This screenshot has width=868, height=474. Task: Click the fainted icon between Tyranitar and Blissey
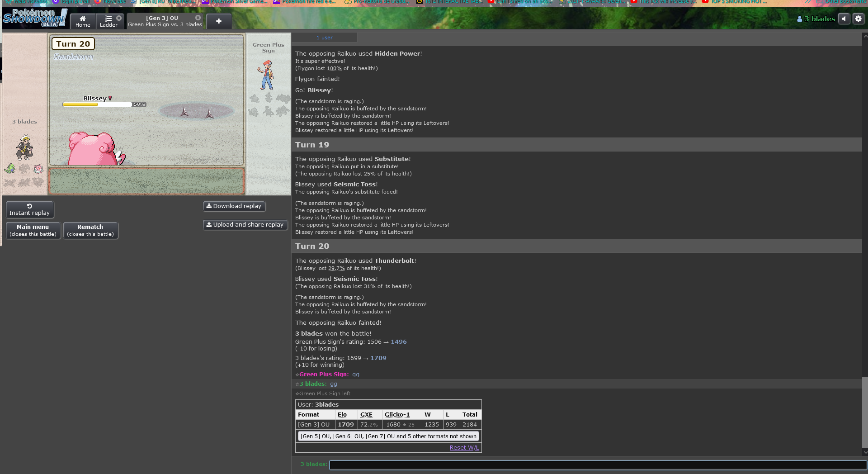click(24, 169)
